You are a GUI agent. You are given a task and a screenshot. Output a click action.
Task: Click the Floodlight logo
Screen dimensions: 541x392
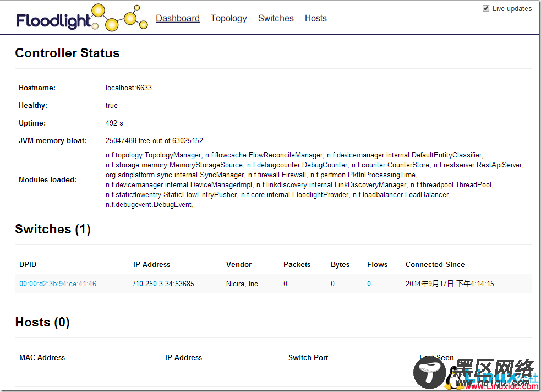coord(82,18)
